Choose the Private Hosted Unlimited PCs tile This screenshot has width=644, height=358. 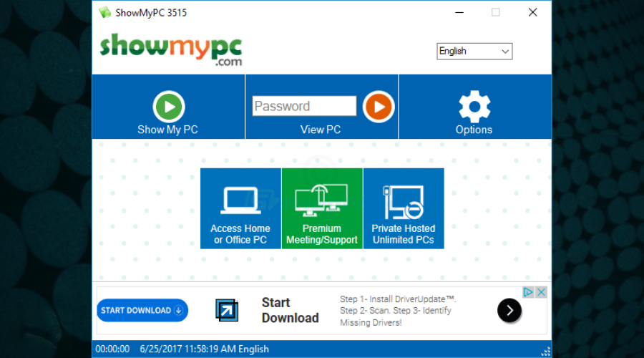(404, 208)
